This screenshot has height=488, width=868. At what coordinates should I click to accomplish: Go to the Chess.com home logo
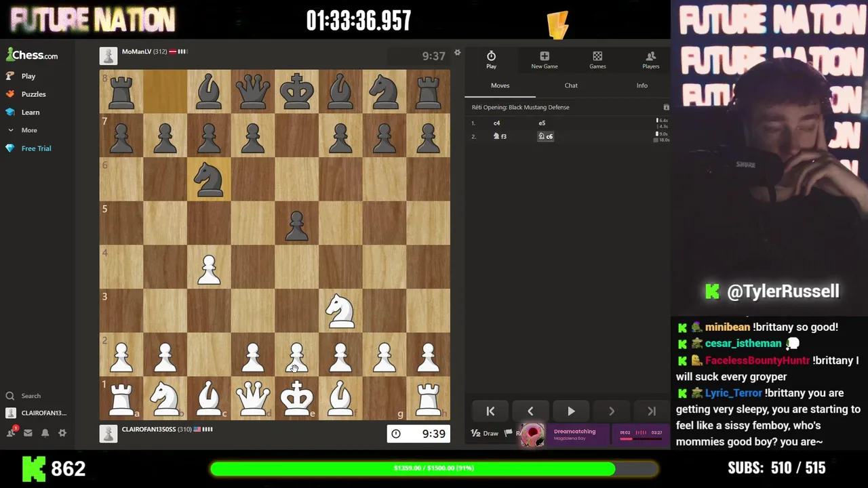tap(33, 56)
